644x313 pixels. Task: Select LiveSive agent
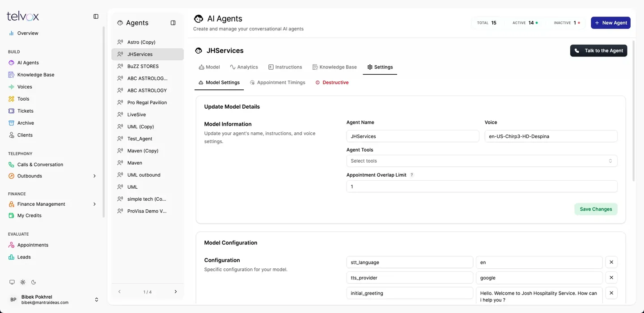[148, 114]
